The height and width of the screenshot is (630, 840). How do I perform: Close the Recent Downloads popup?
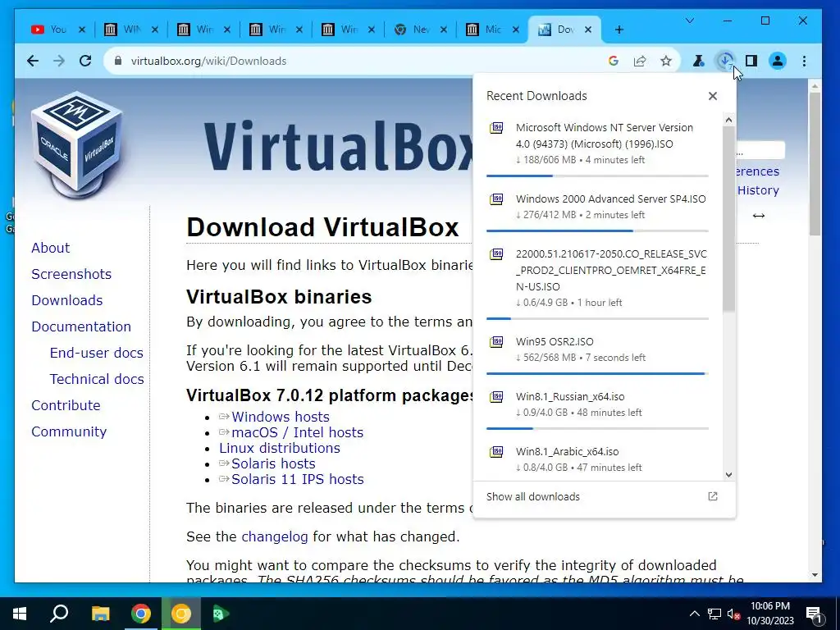[713, 96]
